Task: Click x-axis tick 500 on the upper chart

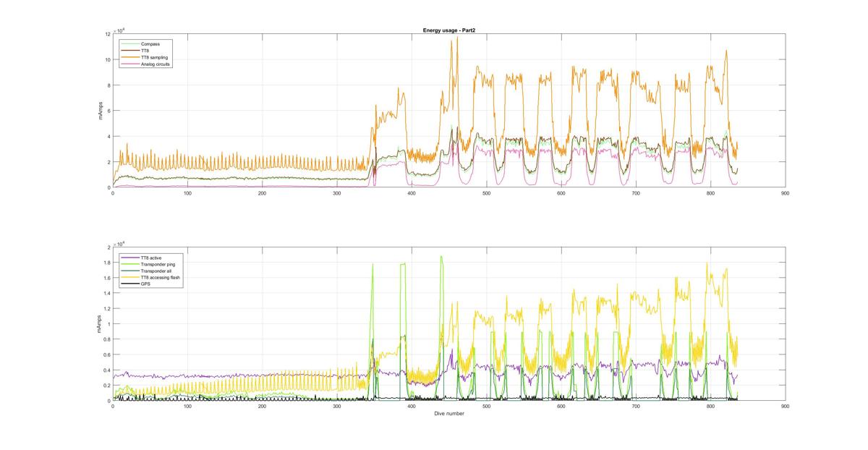Action: click(486, 193)
